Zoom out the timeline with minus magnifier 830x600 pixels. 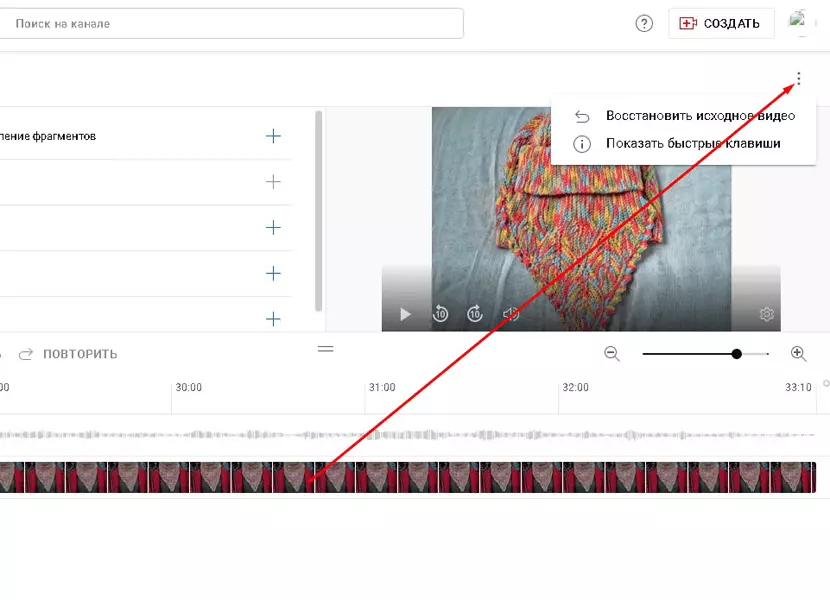612,354
